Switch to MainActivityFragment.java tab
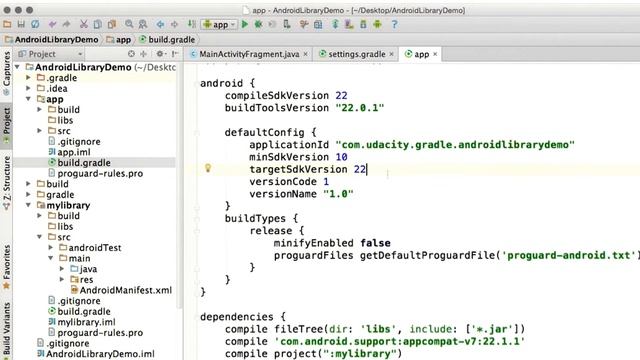The width and height of the screenshot is (640, 360). [x=249, y=54]
